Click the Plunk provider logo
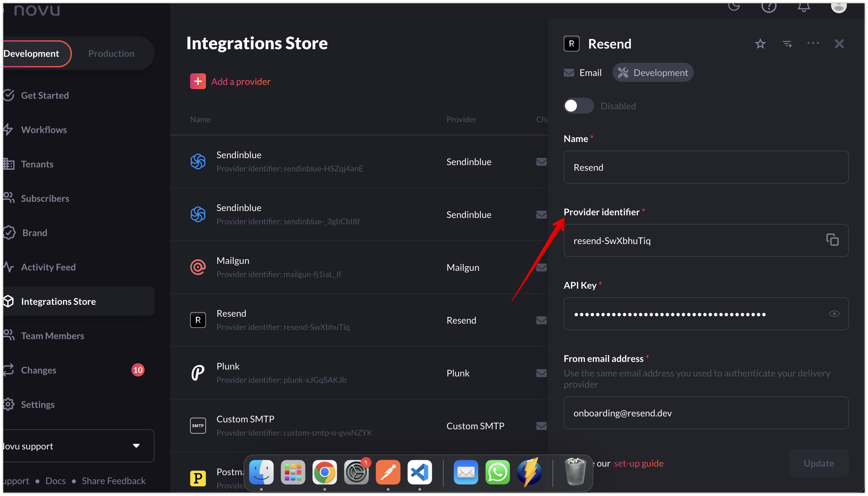 pos(198,373)
